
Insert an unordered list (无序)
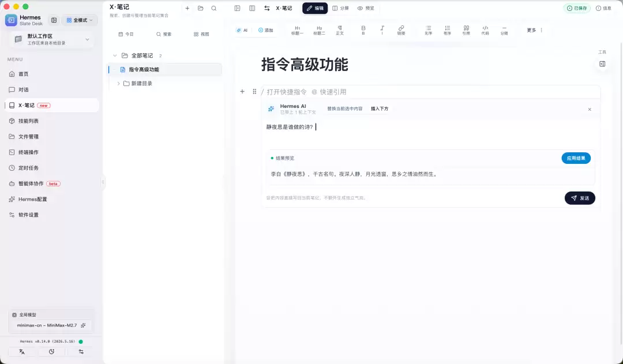tap(428, 30)
